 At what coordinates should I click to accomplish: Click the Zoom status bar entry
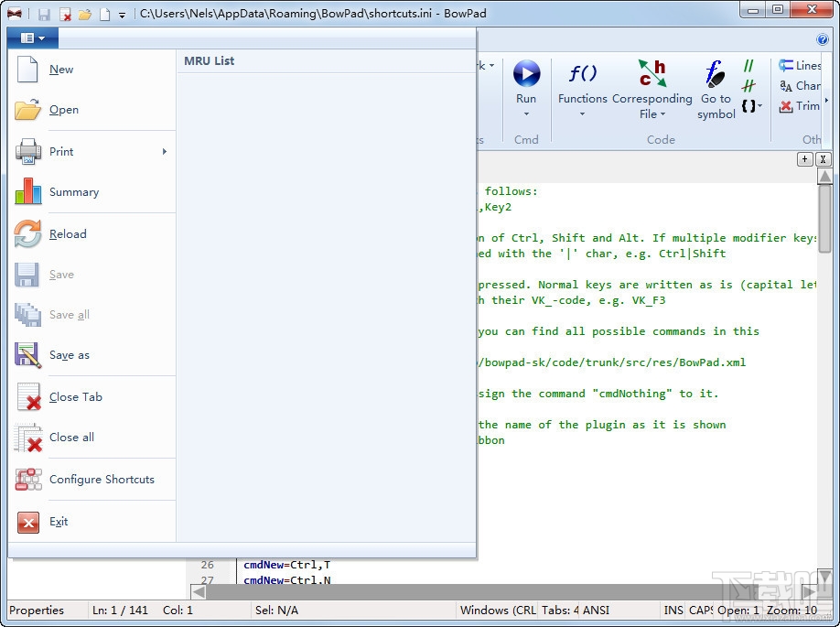(792, 611)
